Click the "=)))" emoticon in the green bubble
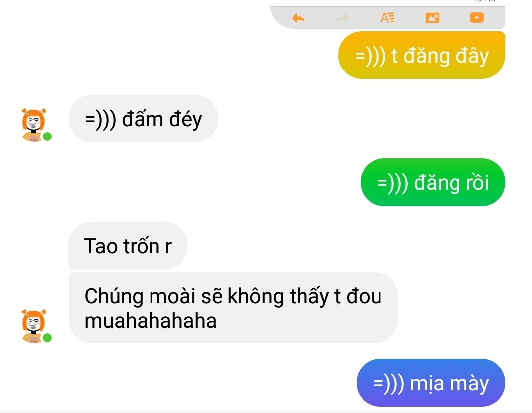Image resolution: width=532 pixels, height=413 pixels. pyautogui.click(x=392, y=183)
